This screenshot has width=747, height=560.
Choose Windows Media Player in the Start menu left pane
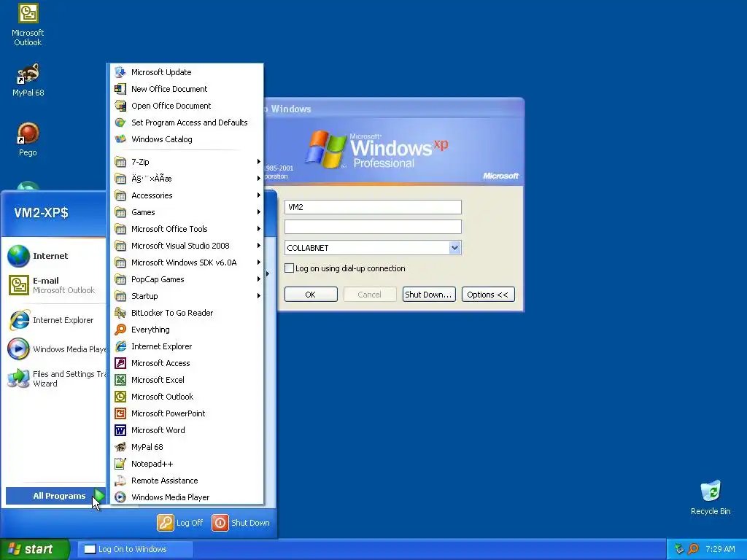click(x=56, y=349)
